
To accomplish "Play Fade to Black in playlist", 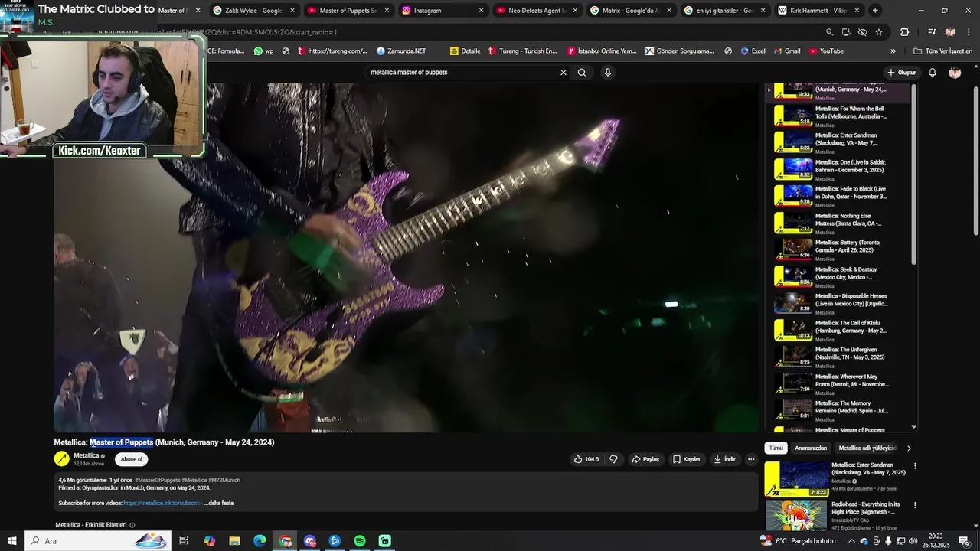I will [x=838, y=197].
